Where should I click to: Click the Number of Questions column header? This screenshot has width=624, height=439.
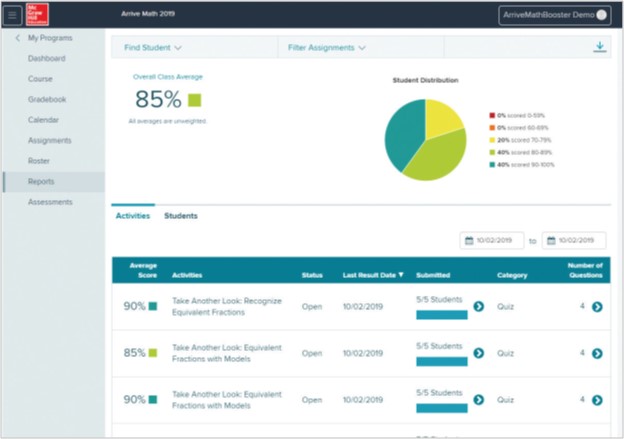pyautogui.click(x=585, y=270)
